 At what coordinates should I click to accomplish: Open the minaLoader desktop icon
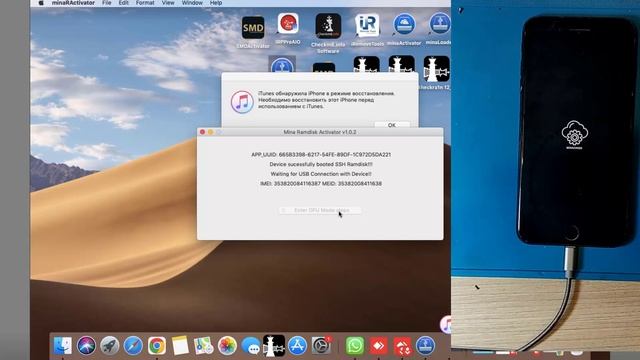(x=439, y=23)
